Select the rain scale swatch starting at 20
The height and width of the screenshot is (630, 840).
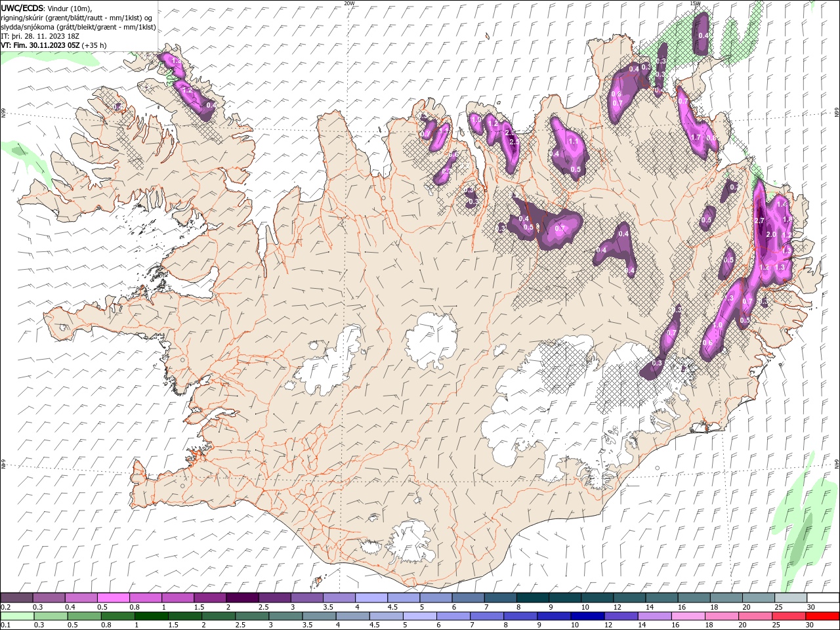click(755, 616)
